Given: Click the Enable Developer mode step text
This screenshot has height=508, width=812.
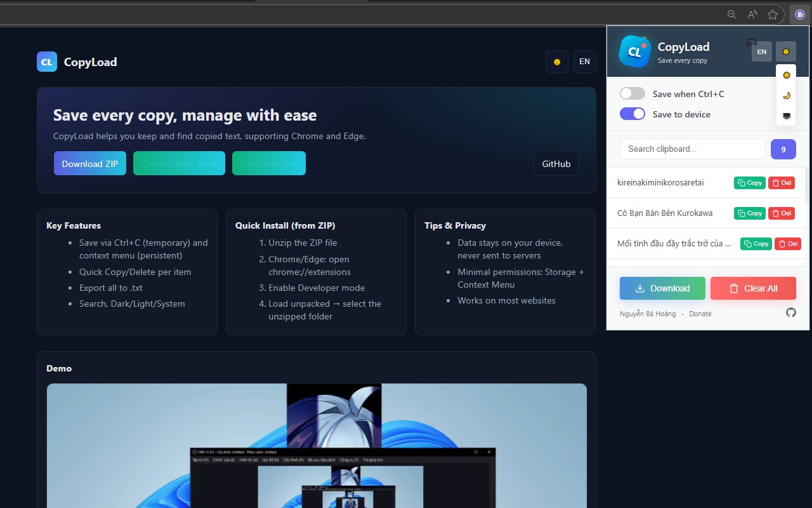Looking at the screenshot, I should pyautogui.click(x=317, y=288).
